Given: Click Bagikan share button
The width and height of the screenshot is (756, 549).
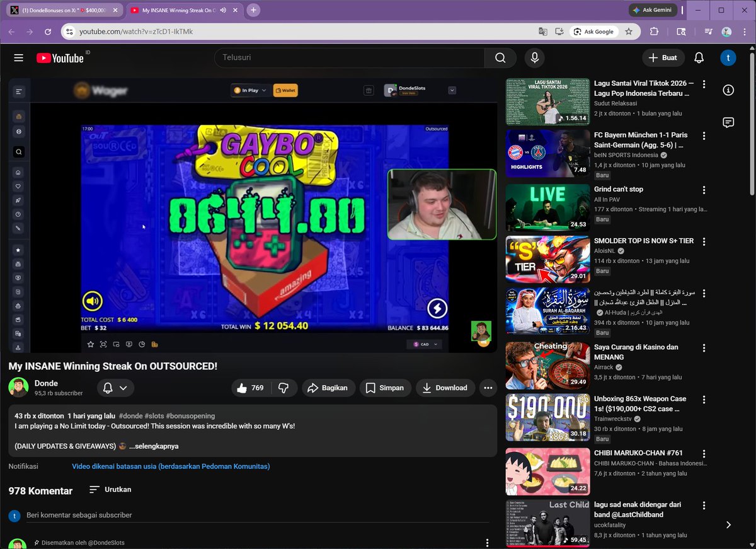Looking at the screenshot, I should click(328, 388).
